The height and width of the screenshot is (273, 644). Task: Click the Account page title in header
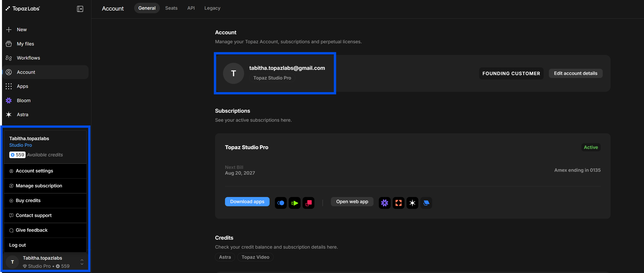tap(113, 9)
